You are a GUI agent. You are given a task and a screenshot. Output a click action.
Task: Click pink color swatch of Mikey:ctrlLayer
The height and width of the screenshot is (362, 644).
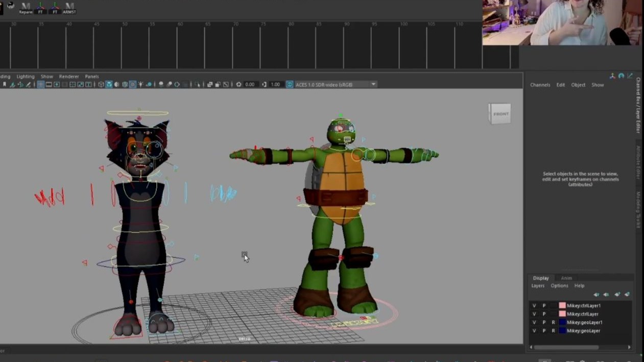click(562, 314)
